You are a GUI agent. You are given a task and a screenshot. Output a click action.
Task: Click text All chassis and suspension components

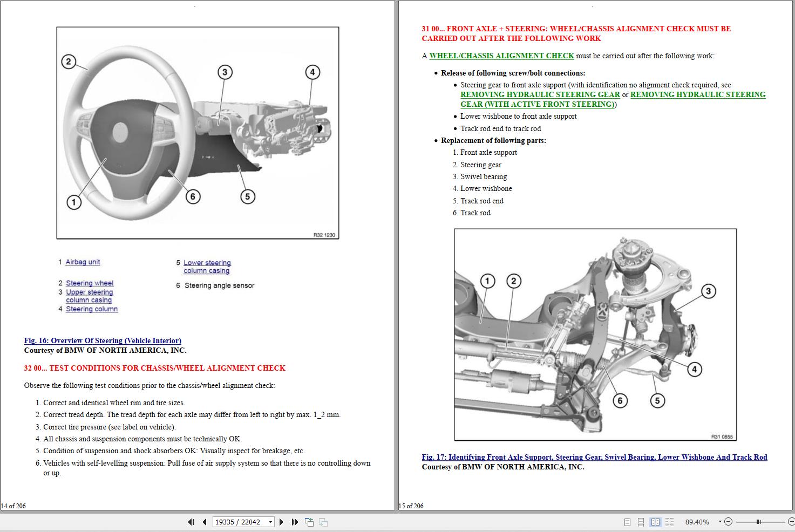pos(142,439)
